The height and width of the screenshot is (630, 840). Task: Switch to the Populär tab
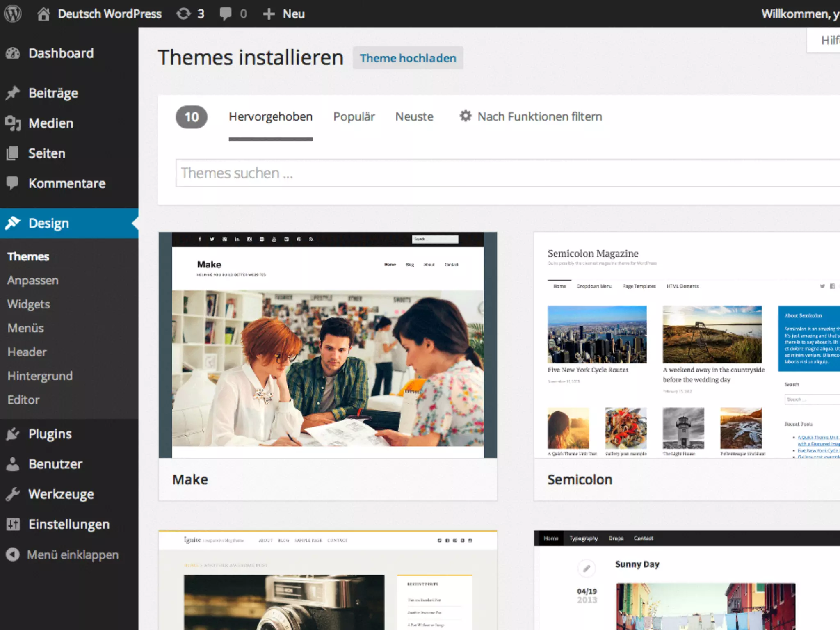pyautogui.click(x=354, y=116)
